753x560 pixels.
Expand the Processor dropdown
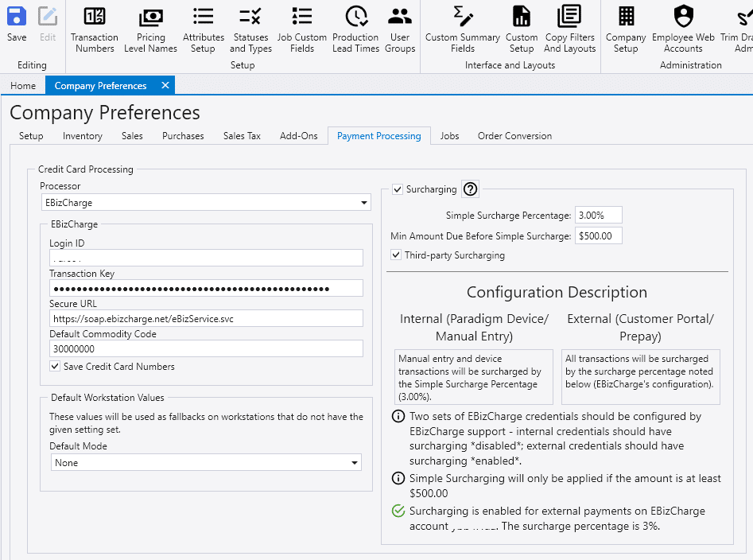pos(364,203)
